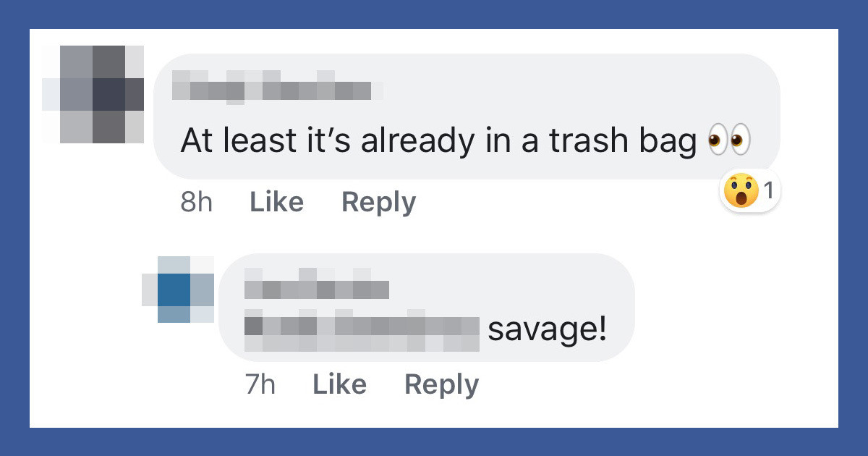
Task: Click the wow reaction emoji on first comment
Action: 740,192
